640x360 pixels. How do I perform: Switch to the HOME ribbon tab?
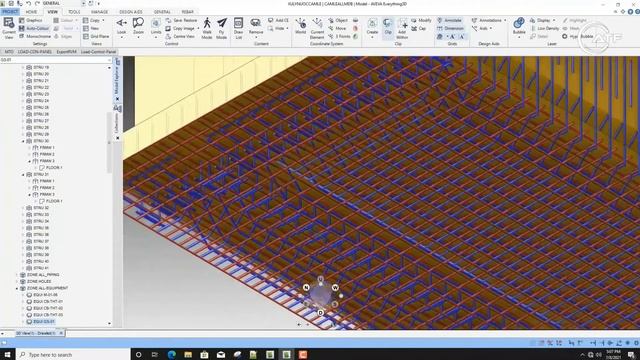click(31, 12)
